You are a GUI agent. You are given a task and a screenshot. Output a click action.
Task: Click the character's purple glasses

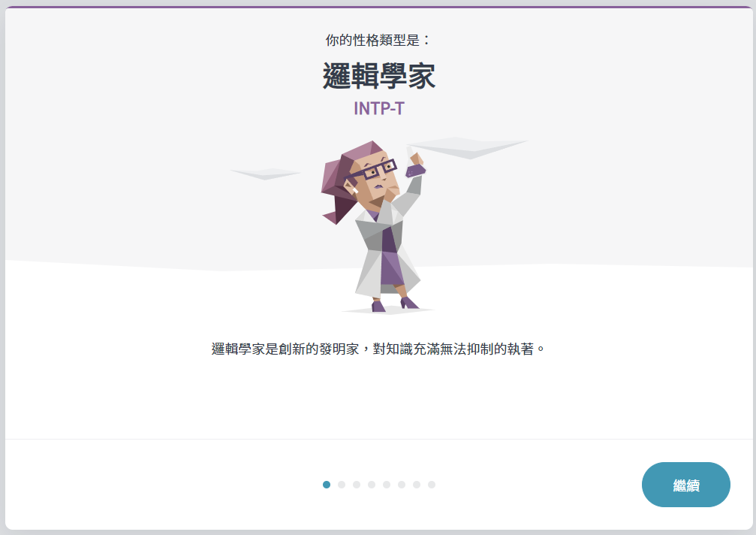pos(372,171)
